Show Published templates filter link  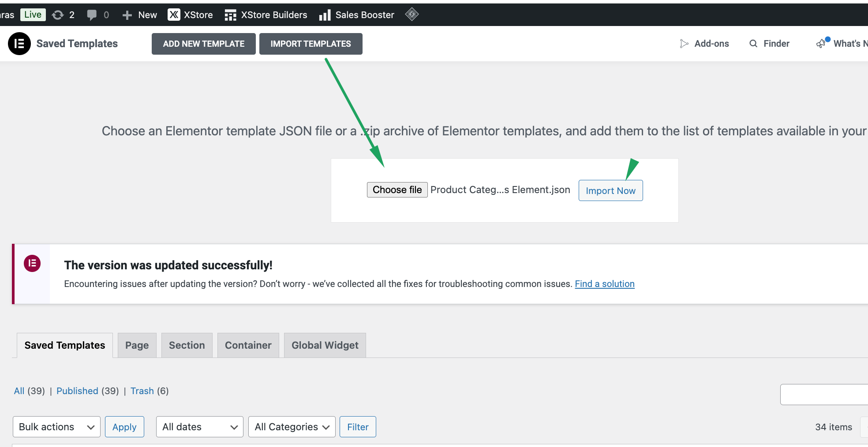pos(77,391)
